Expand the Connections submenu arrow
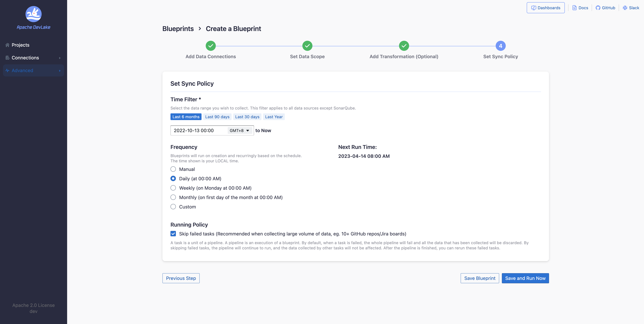 point(60,58)
